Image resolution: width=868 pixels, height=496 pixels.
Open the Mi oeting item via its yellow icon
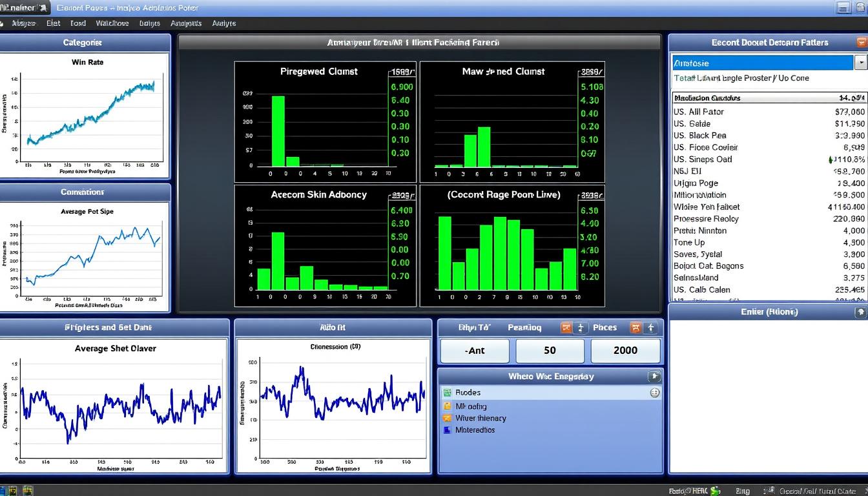pyautogui.click(x=447, y=406)
